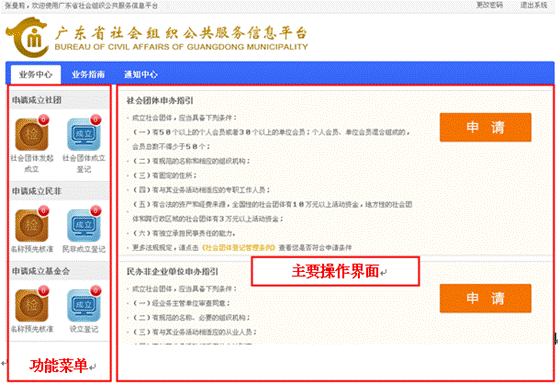Switch to the 业务指南 tab
558x384 pixels.
[88, 74]
